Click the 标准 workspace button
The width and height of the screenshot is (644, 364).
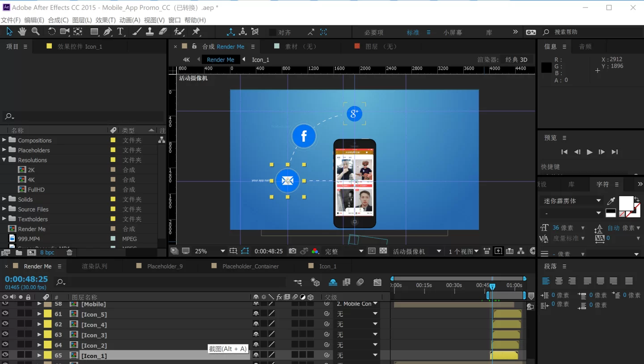(x=413, y=32)
